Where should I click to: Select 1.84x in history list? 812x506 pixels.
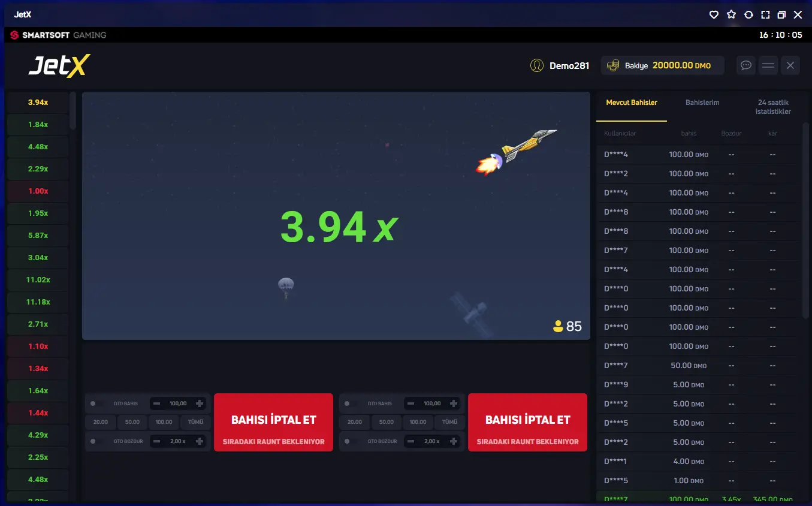point(38,125)
